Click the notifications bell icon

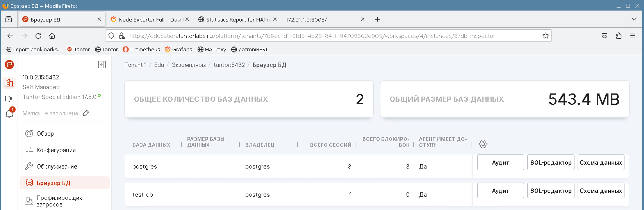pos(9,114)
